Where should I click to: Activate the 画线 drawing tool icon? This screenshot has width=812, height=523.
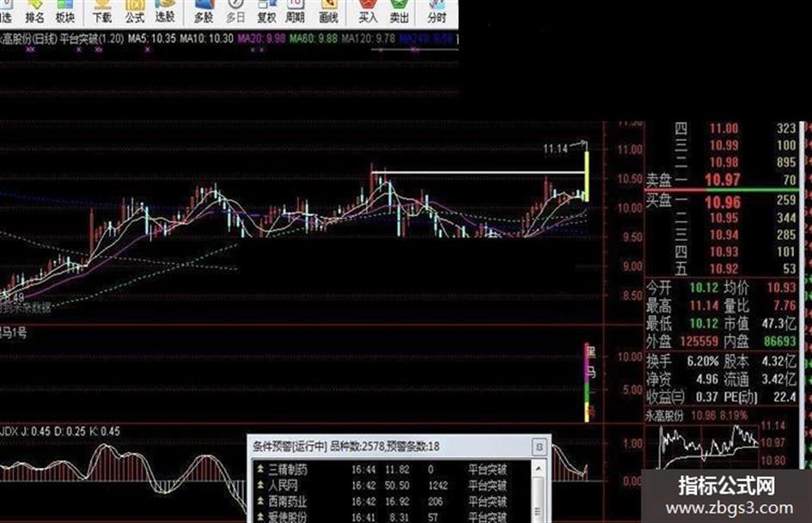click(328, 12)
